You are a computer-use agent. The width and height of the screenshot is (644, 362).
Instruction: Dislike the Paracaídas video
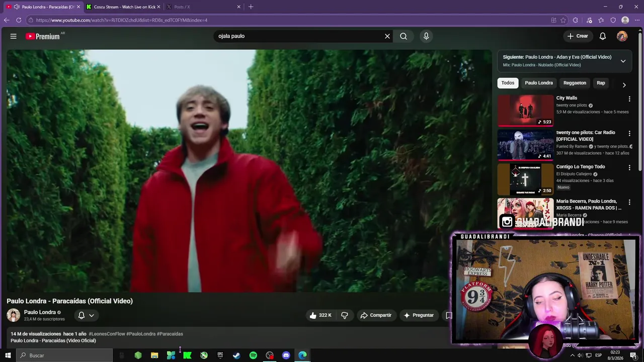click(345, 315)
